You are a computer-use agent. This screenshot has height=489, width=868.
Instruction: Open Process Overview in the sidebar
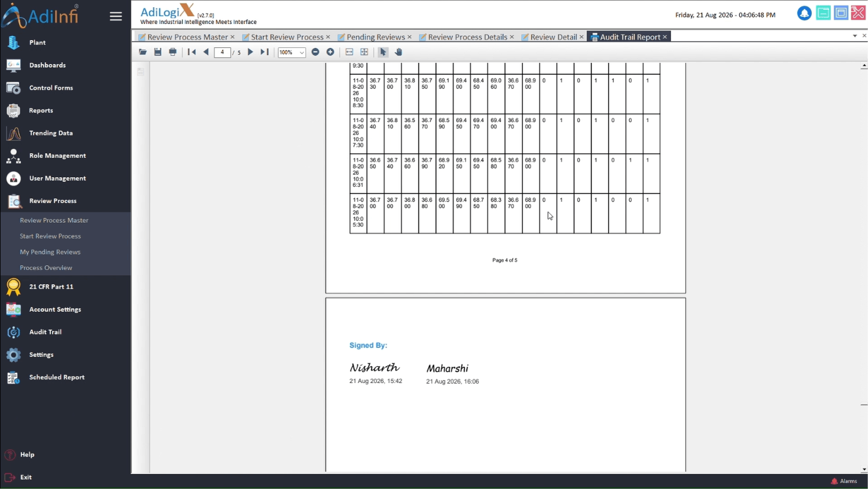[x=45, y=268]
